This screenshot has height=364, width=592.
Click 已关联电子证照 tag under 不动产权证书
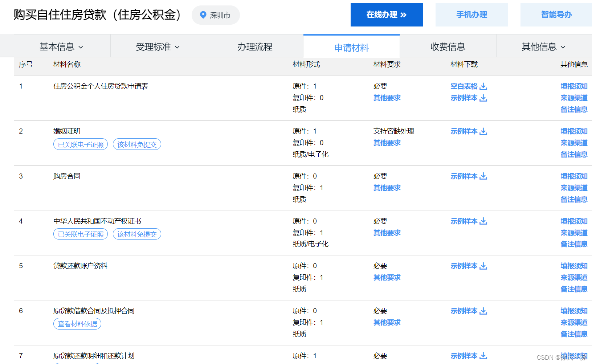click(81, 234)
